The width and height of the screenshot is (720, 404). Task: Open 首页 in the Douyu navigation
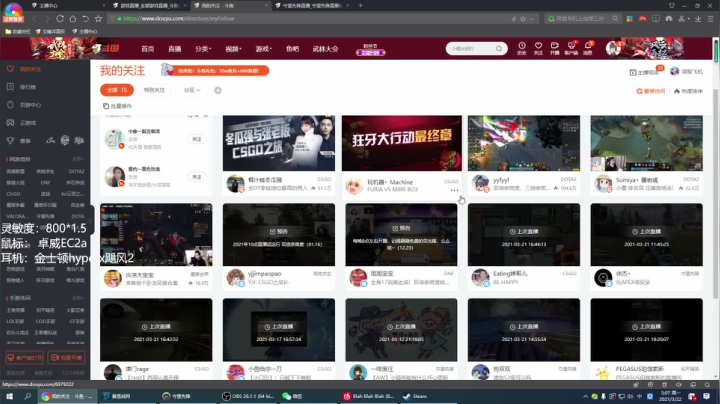tap(147, 49)
